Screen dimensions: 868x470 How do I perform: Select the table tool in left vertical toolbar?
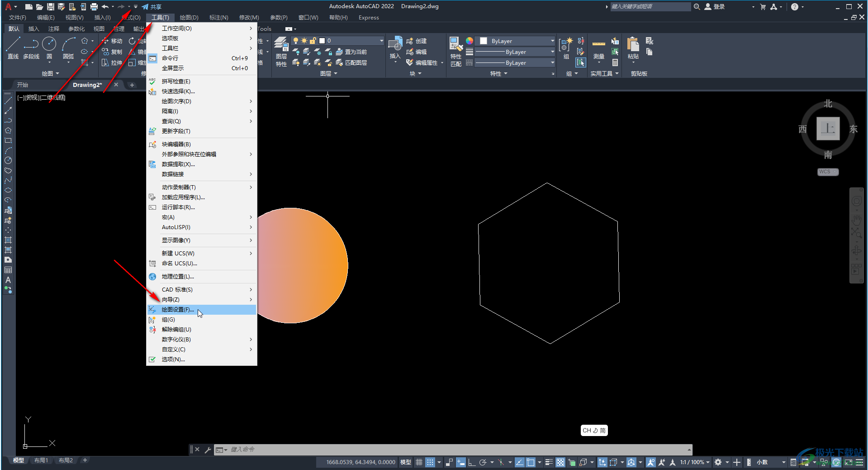coord(8,270)
